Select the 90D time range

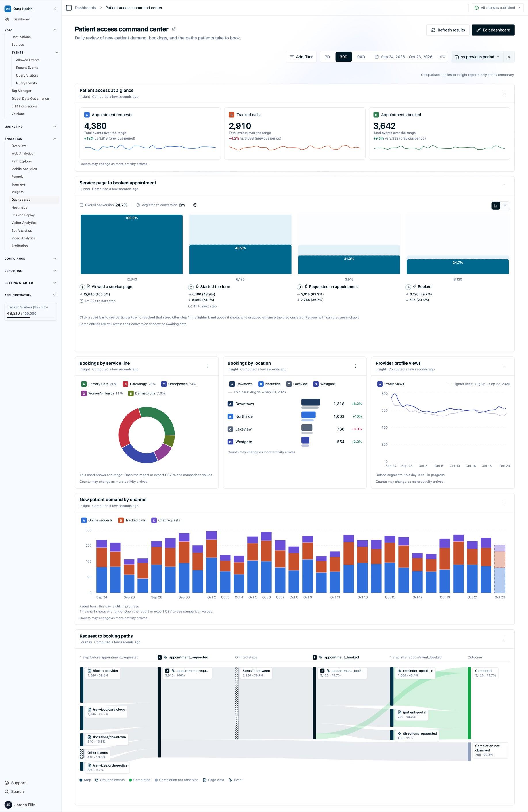(361, 57)
